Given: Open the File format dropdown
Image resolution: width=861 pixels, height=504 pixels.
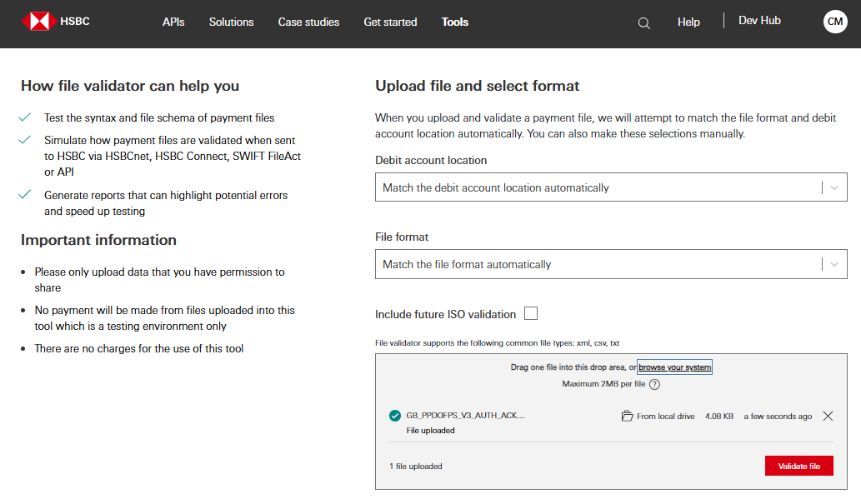Looking at the screenshot, I should (610, 263).
